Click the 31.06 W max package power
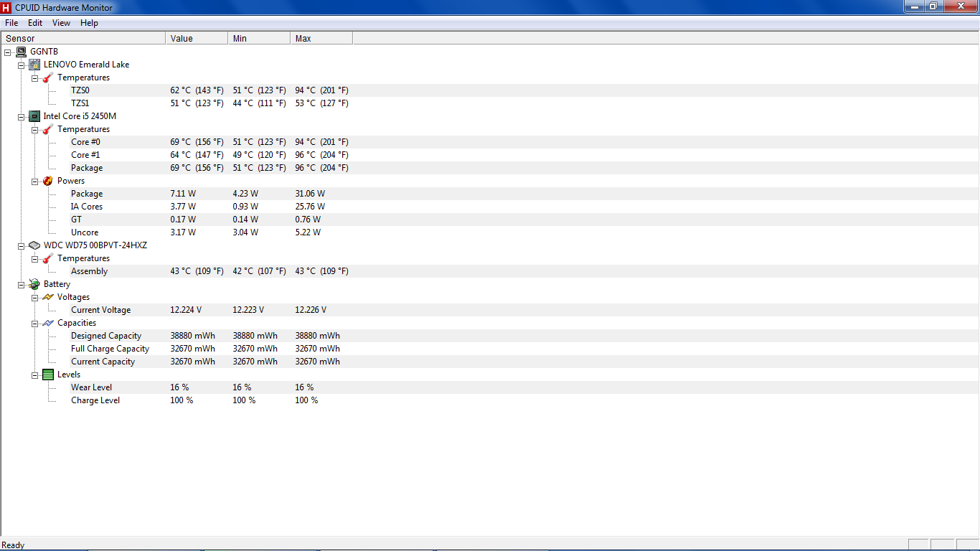This screenshot has width=980, height=551. pyautogui.click(x=310, y=194)
